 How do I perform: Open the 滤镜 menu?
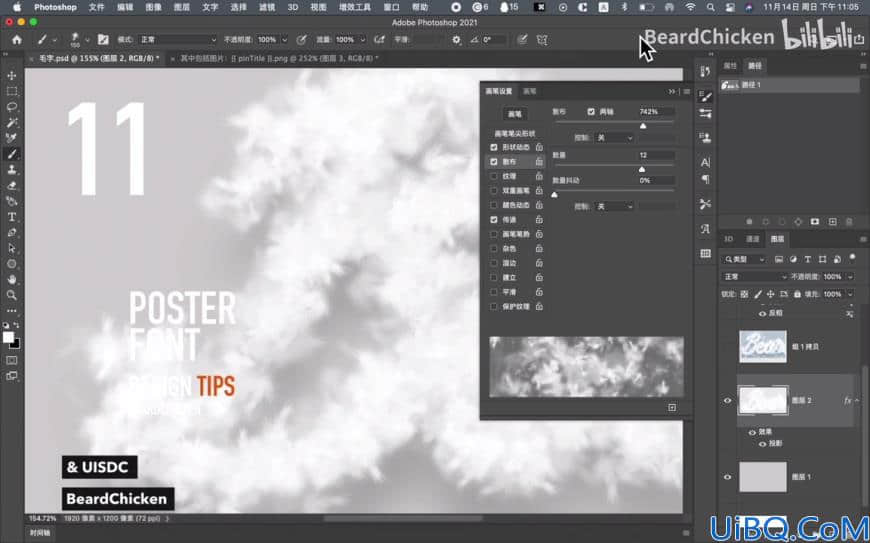tap(267, 7)
